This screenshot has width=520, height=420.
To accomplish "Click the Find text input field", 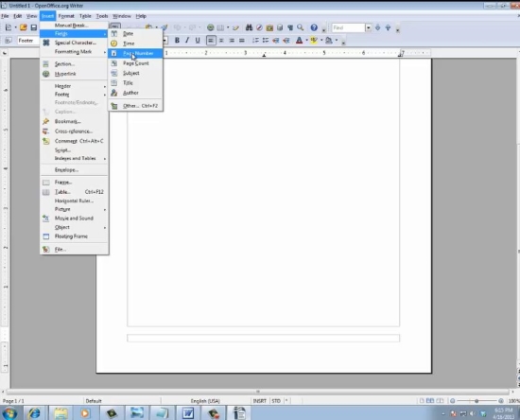I will point(348,27).
